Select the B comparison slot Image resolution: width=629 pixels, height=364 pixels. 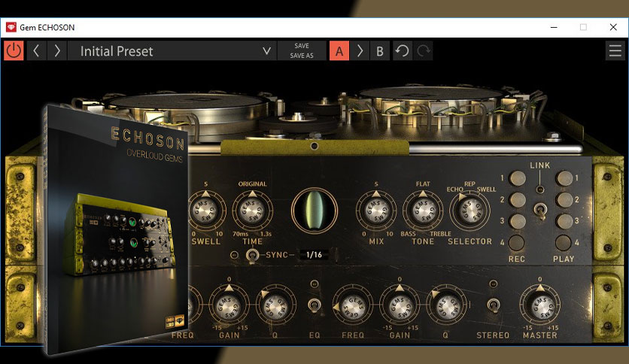pos(380,51)
